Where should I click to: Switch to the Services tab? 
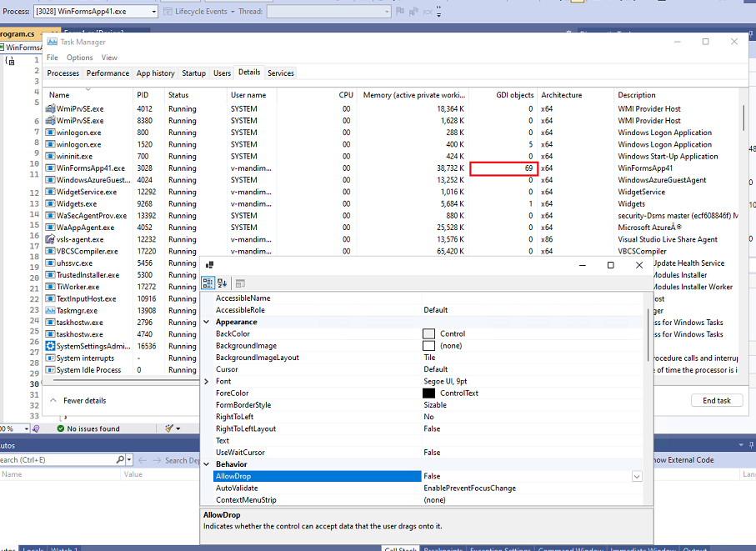coord(281,73)
